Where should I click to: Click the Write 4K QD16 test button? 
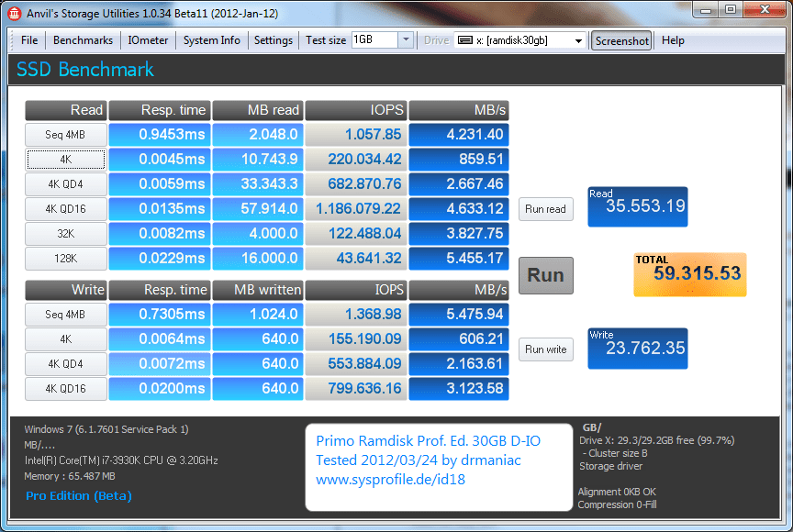[x=66, y=389]
